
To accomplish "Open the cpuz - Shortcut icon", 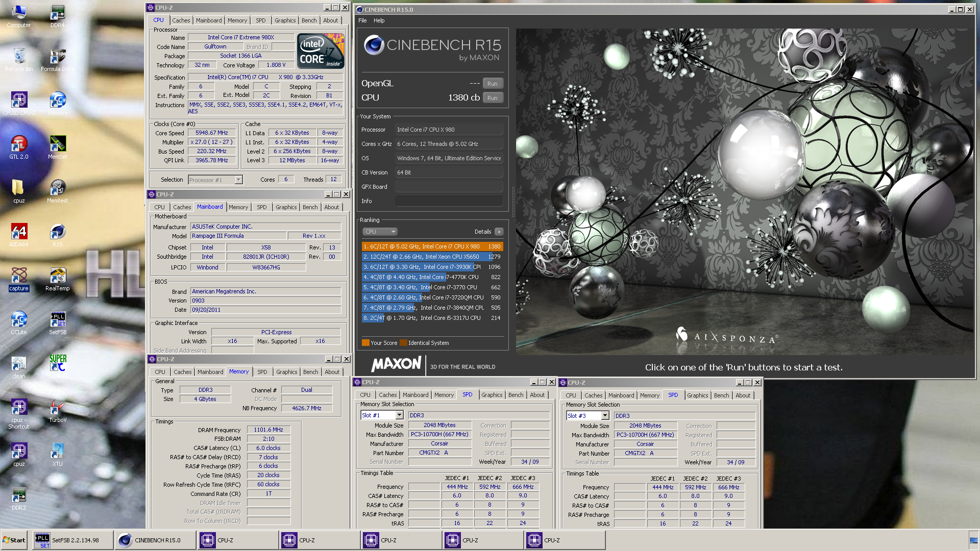I will coord(19,414).
